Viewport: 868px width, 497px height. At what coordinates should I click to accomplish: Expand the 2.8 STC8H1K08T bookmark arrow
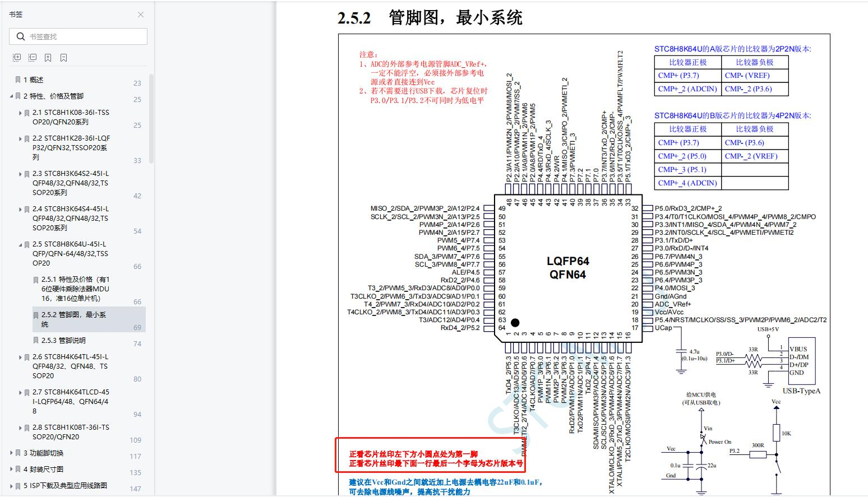(x=21, y=428)
